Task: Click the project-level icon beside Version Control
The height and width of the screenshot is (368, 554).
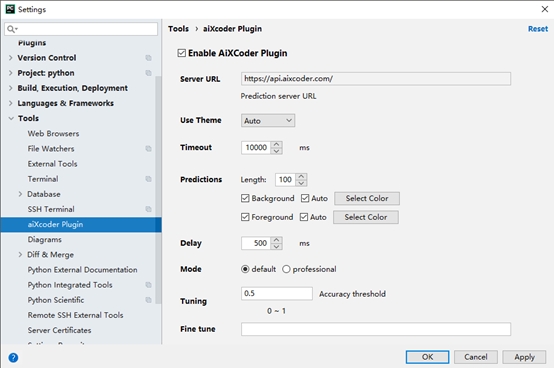Action: 148,58
